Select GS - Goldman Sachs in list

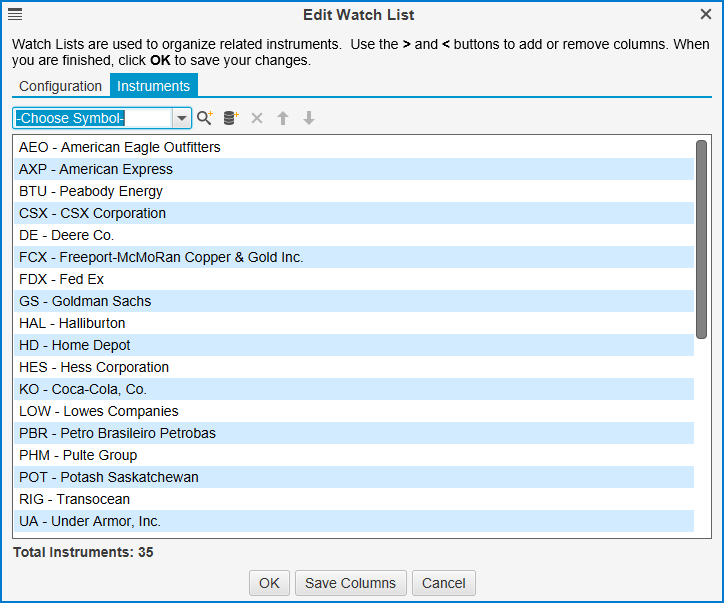pos(85,301)
